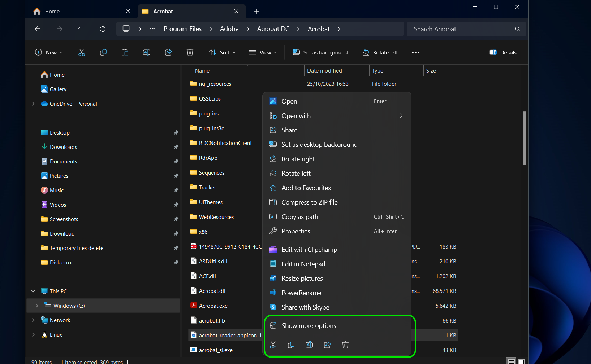This screenshot has width=591, height=364.
Task: Switch to details list view in status bar
Action: (511, 361)
